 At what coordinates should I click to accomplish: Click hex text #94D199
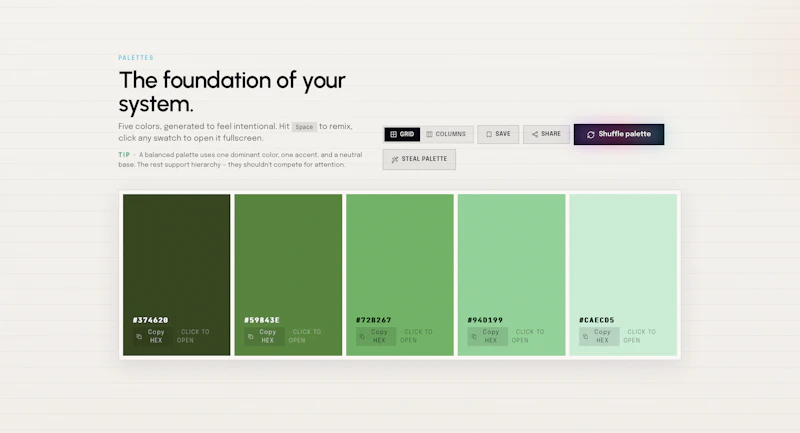pyautogui.click(x=485, y=320)
